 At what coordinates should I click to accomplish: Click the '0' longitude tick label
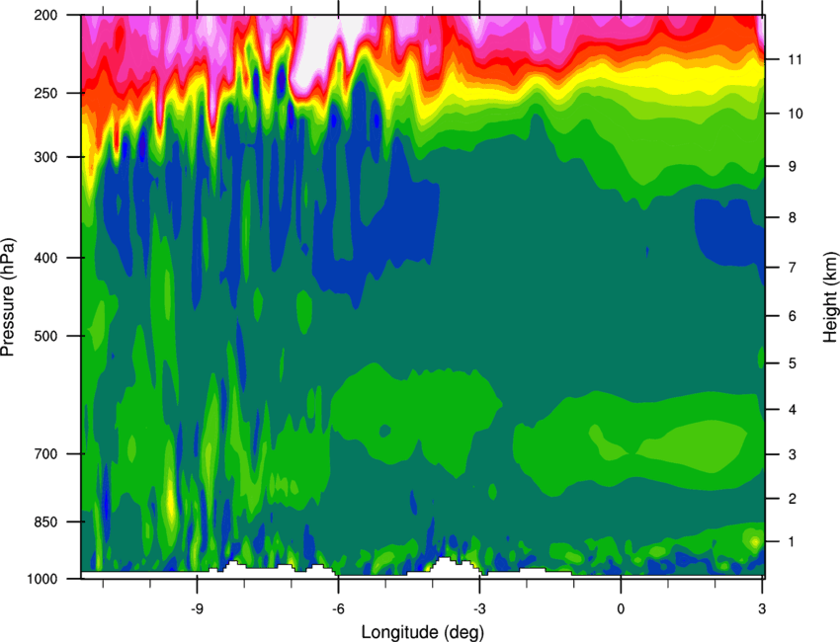click(621, 608)
